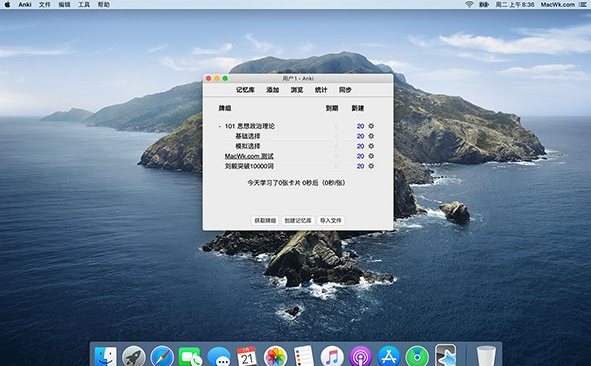The width and height of the screenshot is (591, 366).
Task: Open Launchpad rocket icon in Dock
Action: click(x=133, y=356)
